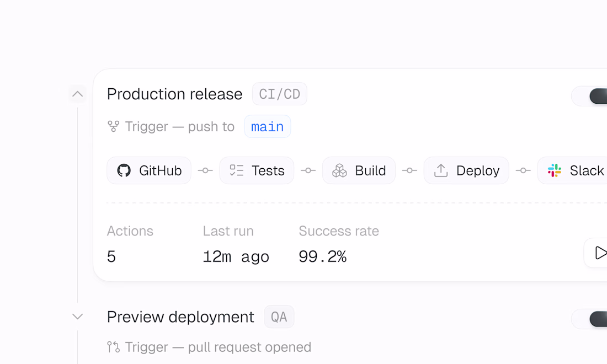Click connector node between GitHub and Tests

pos(205,170)
